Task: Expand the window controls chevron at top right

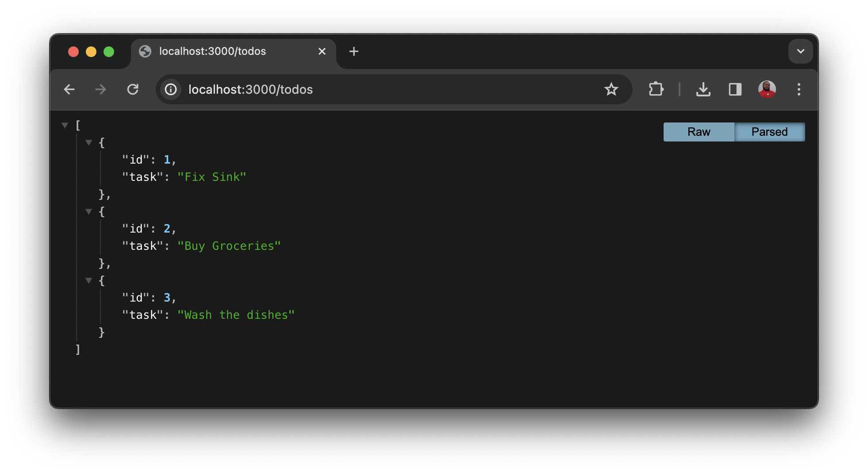Action: pos(800,51)
